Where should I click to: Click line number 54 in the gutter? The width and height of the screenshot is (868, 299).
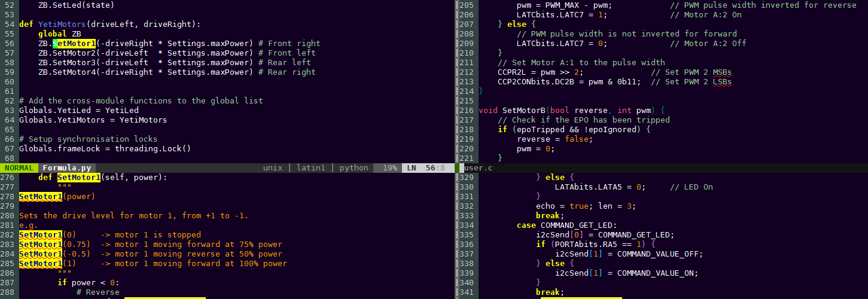click(9, 24)
